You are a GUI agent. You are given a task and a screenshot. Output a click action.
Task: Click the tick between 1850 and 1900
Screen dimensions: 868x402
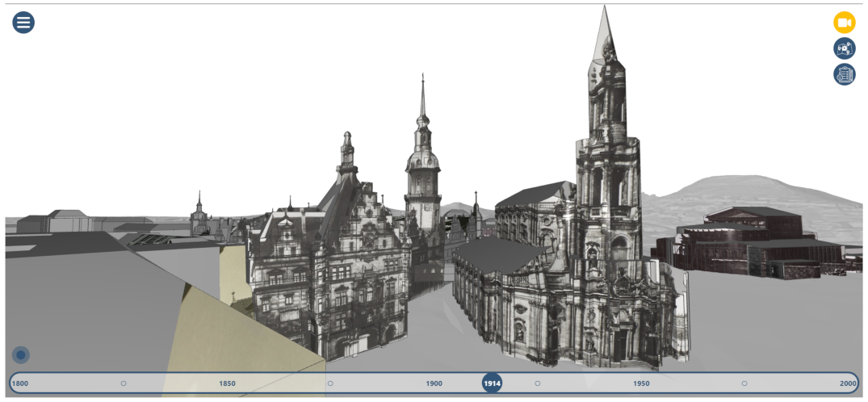coord(330,383)
